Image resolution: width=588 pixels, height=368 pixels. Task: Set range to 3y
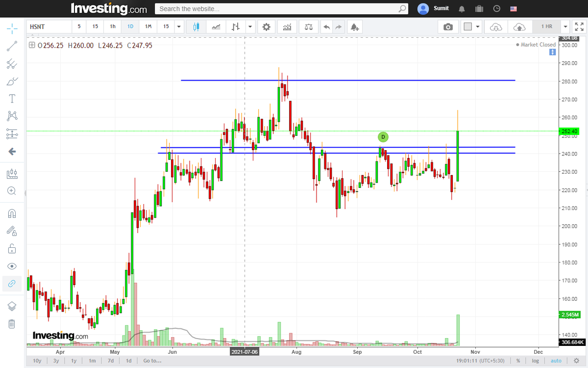[x=56, y=361]
